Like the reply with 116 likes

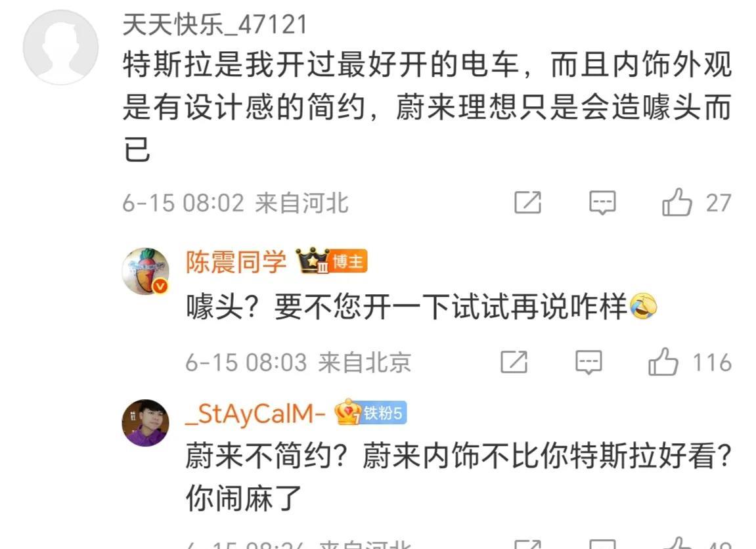pyautogui.click(x=663, y=361)
